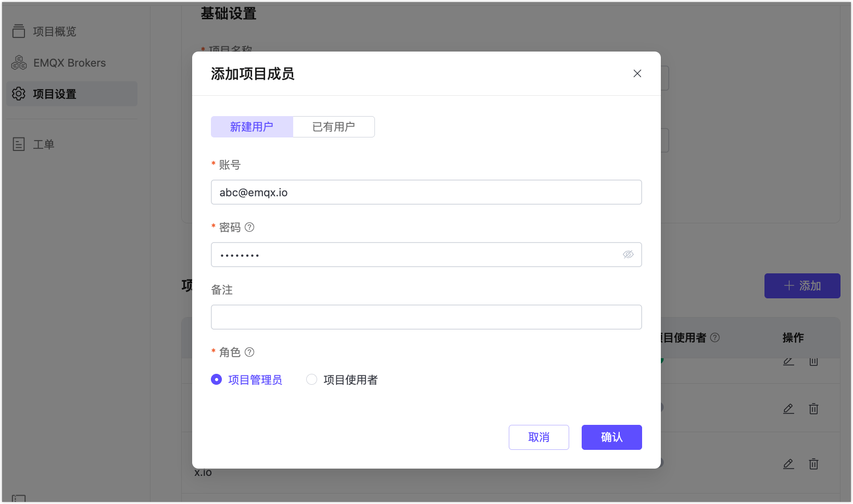This screenshot has height=504, width=853.
Task: Toggle password visibility eye icon
Action: point(628,255)
